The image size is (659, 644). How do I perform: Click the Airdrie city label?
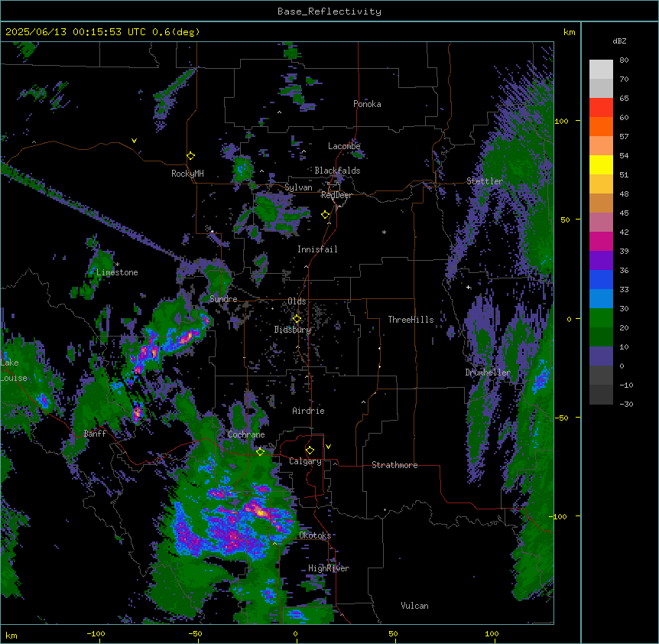[309, 411]
